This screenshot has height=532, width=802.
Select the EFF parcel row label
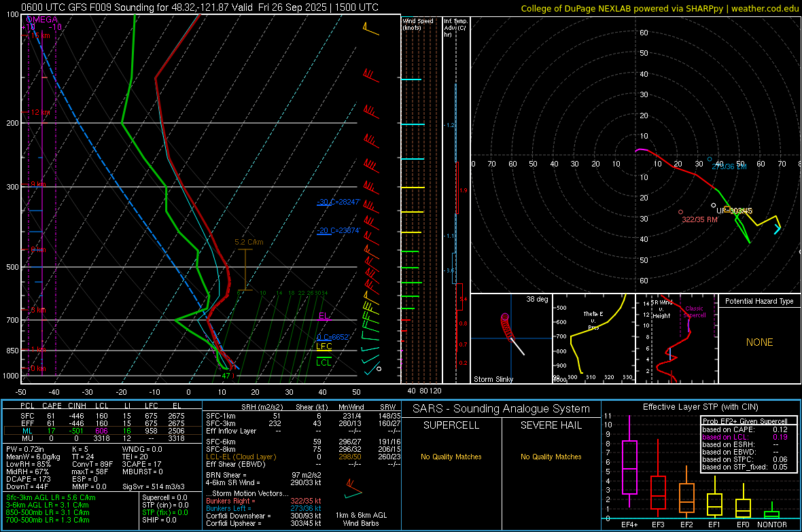coord(27,423)
